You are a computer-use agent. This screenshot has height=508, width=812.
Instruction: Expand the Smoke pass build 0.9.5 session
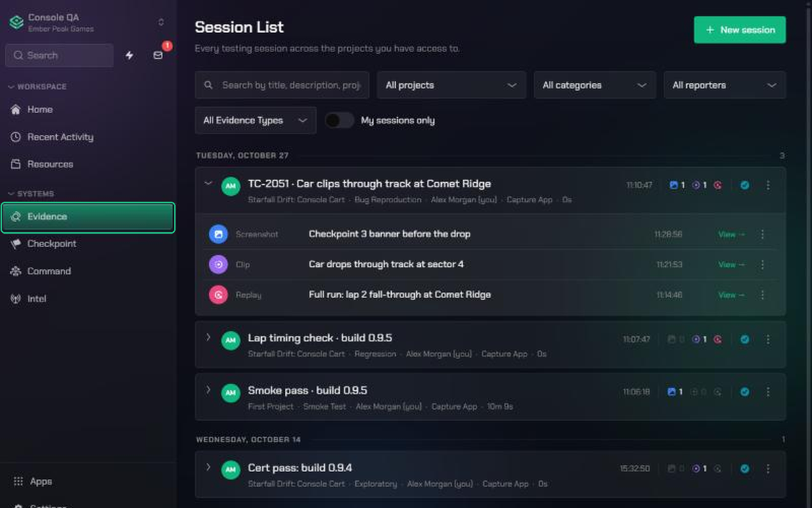208,389
